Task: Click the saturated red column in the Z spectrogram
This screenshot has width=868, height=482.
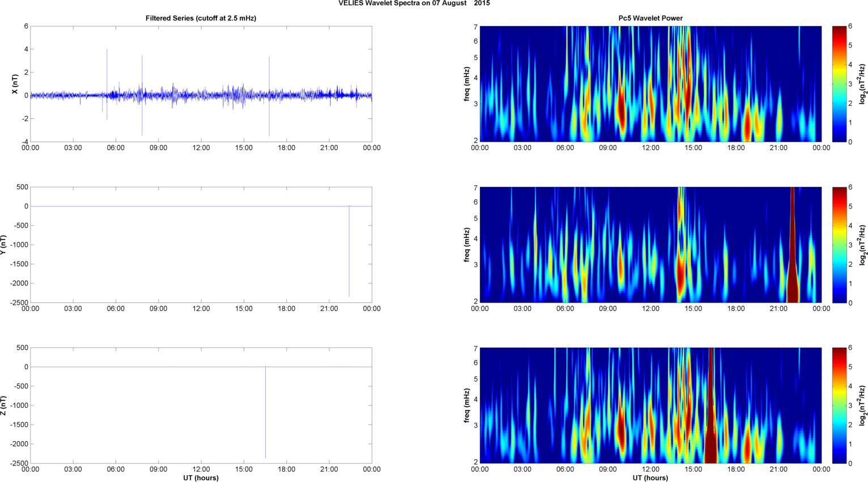Action: point(711,406)
